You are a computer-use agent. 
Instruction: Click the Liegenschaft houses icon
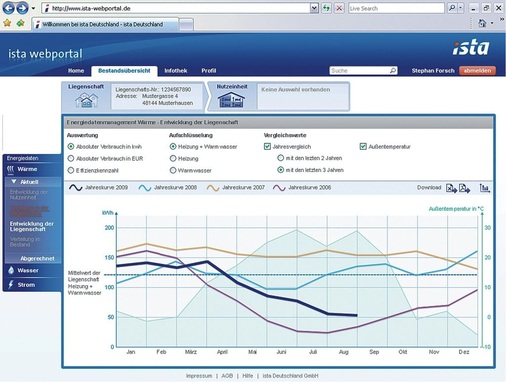(86, 100)
